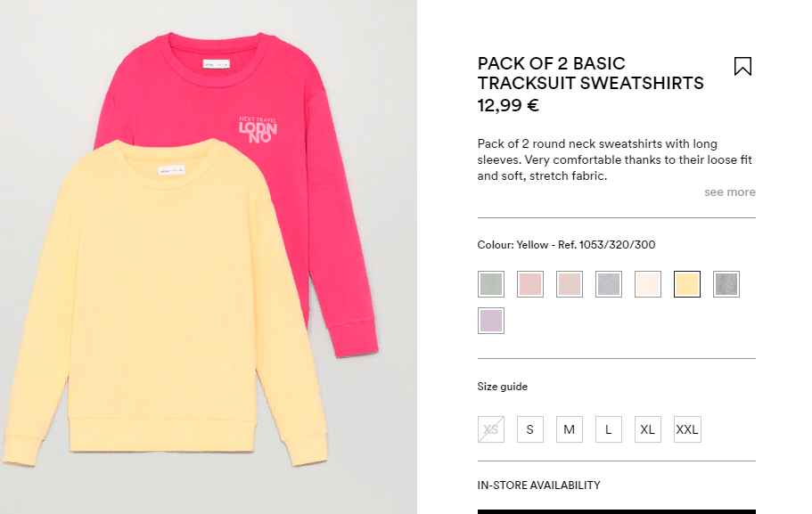Select size M
The width and height of the screenshot is (812, 514).
coord(570,429)
